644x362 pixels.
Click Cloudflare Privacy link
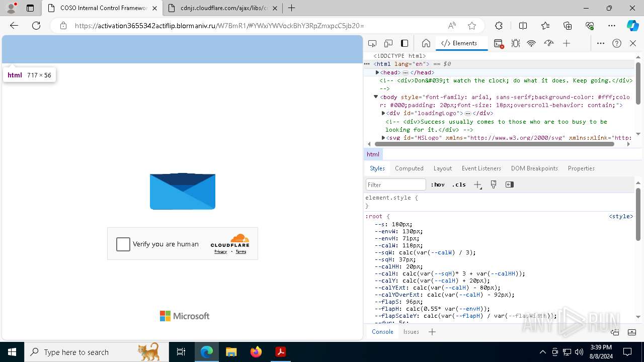pyautogui.click(x=220, y=251)
